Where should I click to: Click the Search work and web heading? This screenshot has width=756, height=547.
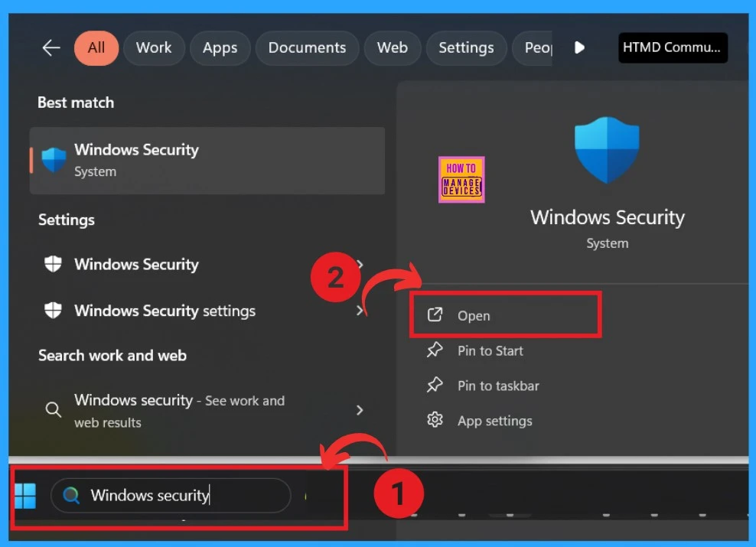[x=112, y=356]
